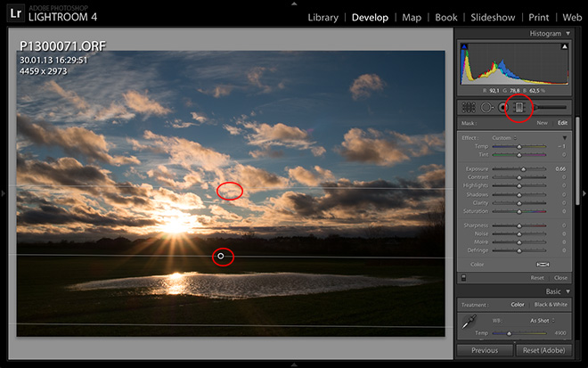Set Treatment to Black & White

click(x=551, y=305)
